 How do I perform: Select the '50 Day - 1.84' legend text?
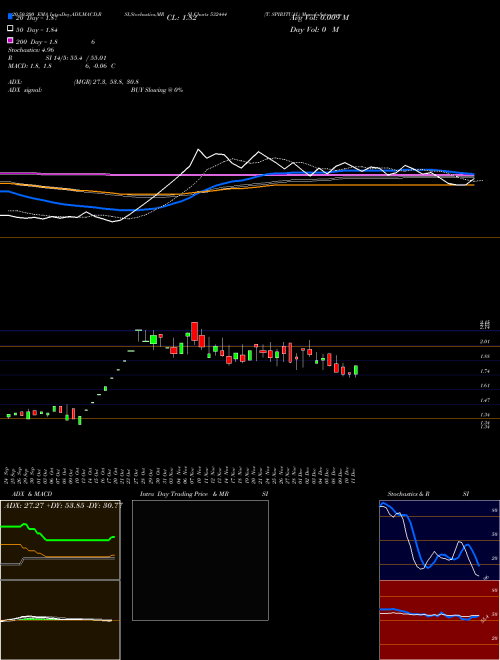pos(37,29)
